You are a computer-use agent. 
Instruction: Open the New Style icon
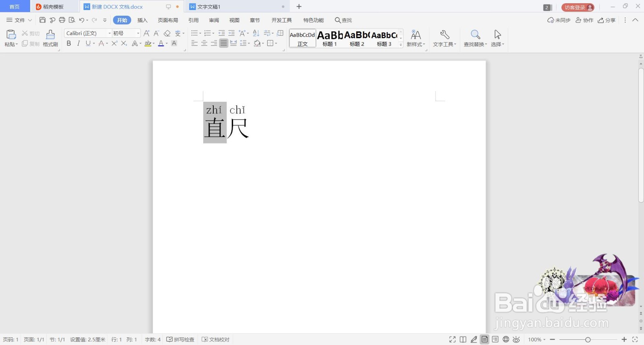[x=416, y=35]
